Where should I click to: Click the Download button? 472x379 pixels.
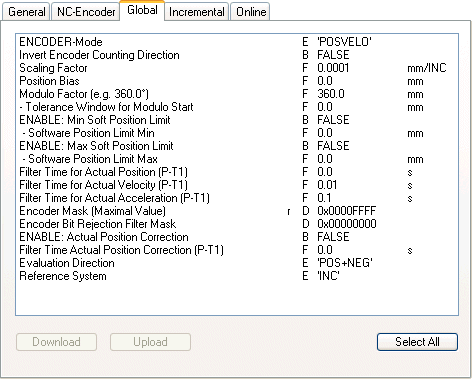coord(56,342)
